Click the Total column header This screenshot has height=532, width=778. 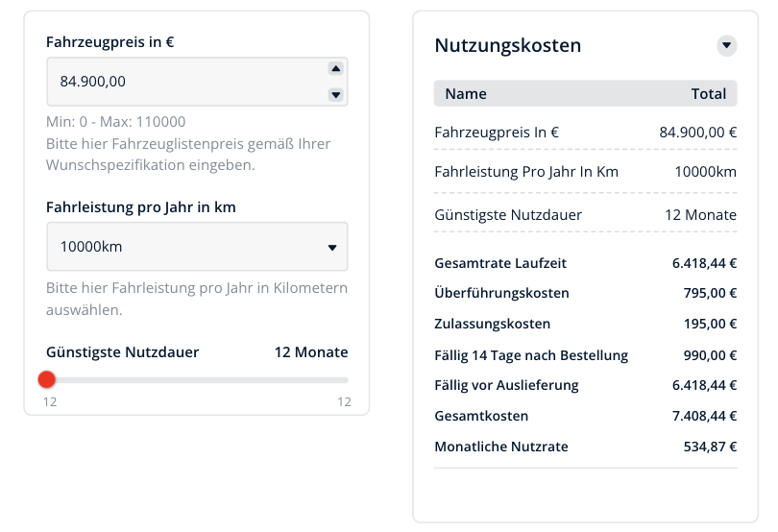[708, 93]
